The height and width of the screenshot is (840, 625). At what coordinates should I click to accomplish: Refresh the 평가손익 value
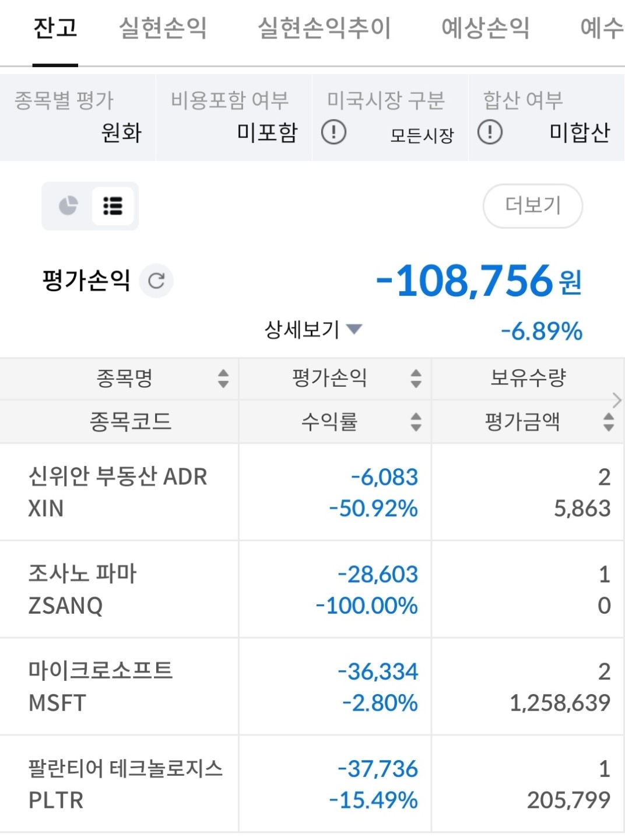pyautogui.click(x=156, y=281)
